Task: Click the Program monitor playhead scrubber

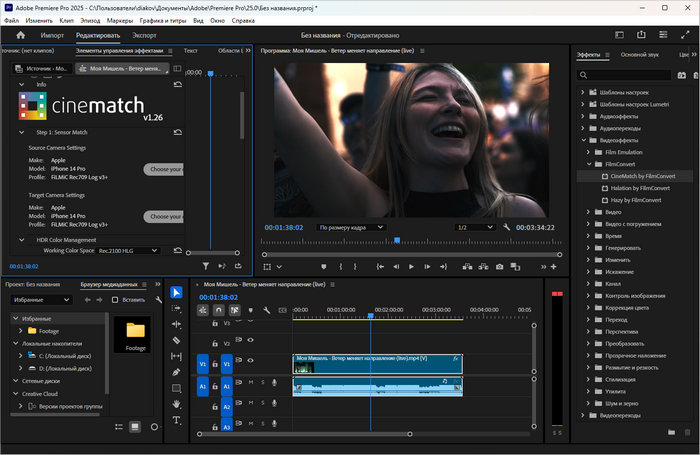Action: [x=397, y=240]
